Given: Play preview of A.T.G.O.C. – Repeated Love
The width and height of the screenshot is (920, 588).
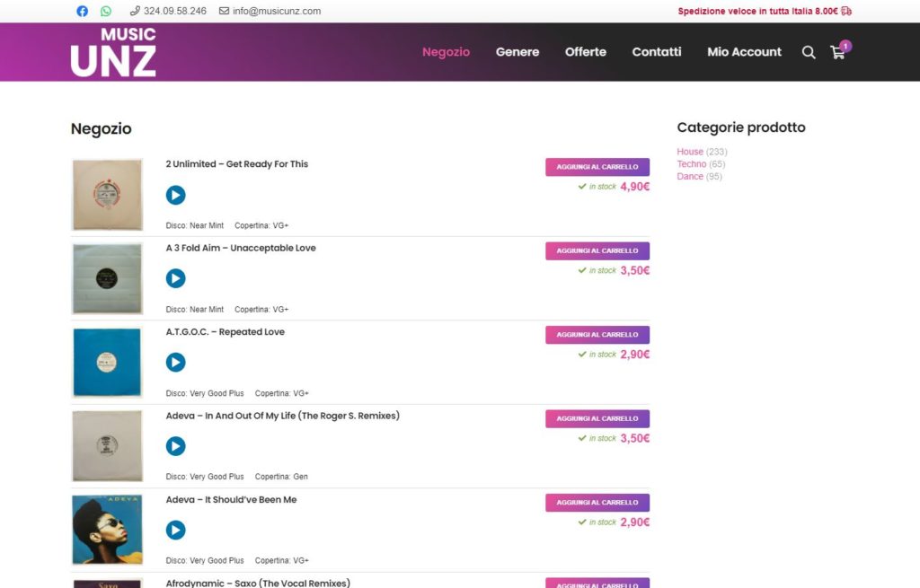Looking at the screenshot, I should pos(175,363).
